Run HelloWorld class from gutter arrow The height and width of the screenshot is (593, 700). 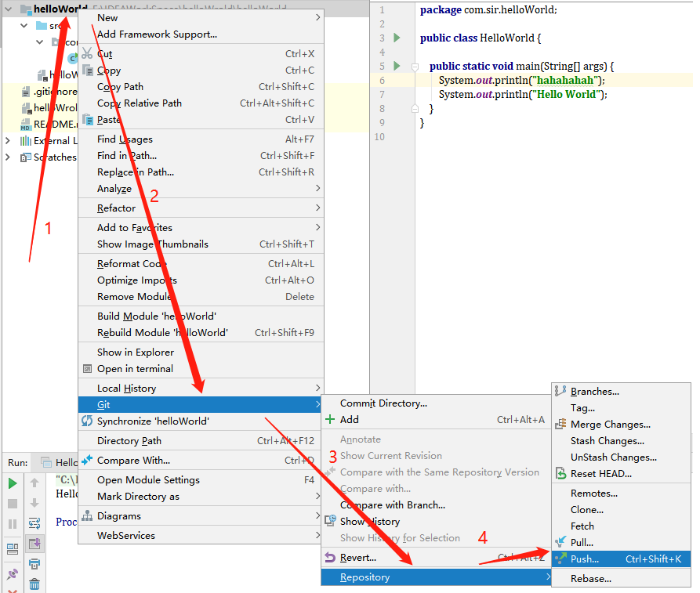[x=397, y=38]
